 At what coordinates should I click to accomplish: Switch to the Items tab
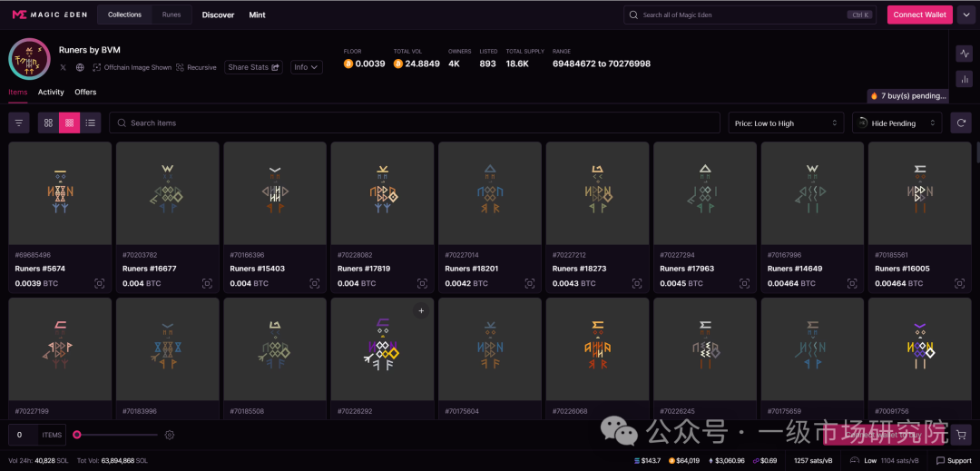pyautogui.click(x=18, y=92)
